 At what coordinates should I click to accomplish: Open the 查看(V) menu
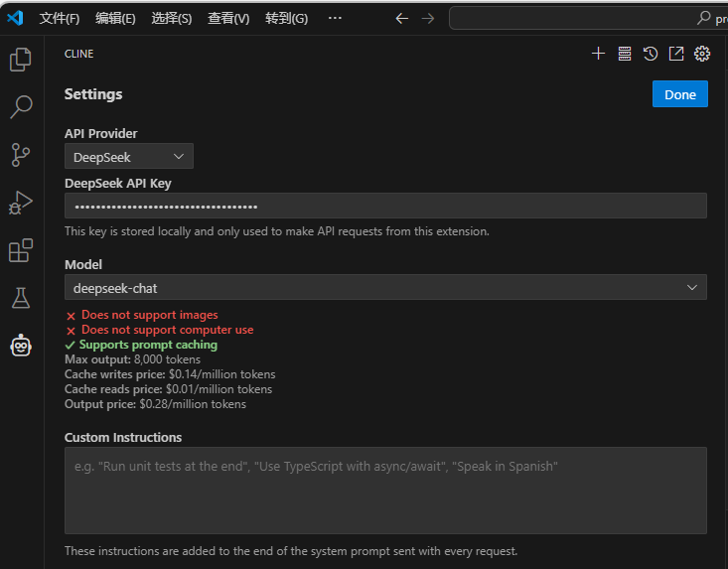point(228,19)
